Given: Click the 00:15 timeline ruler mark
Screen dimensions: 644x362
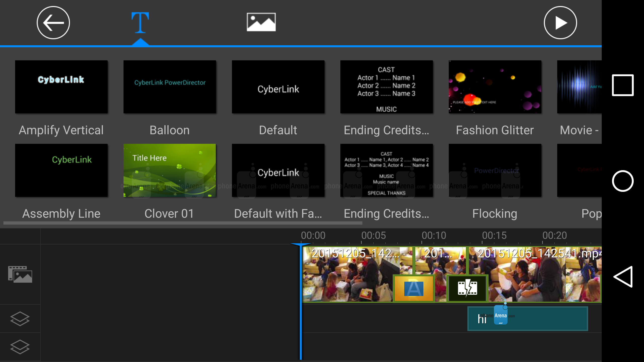Looking at the screenshot, I should click(494, 236).
